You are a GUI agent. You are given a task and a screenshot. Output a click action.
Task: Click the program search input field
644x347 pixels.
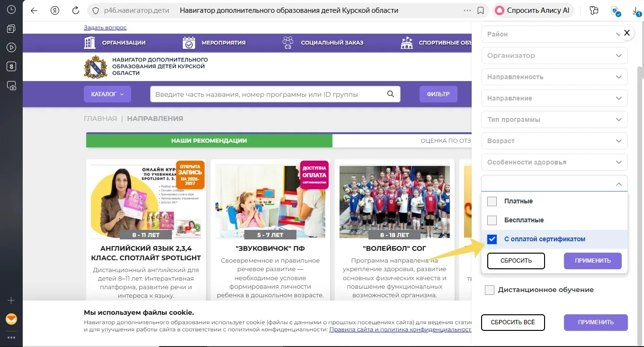pos(275,94)
